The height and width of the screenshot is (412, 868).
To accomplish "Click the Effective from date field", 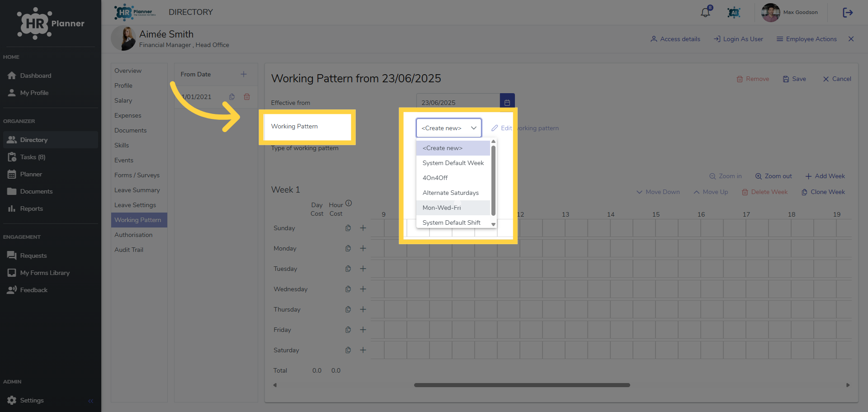I will (x=458, y=102).
